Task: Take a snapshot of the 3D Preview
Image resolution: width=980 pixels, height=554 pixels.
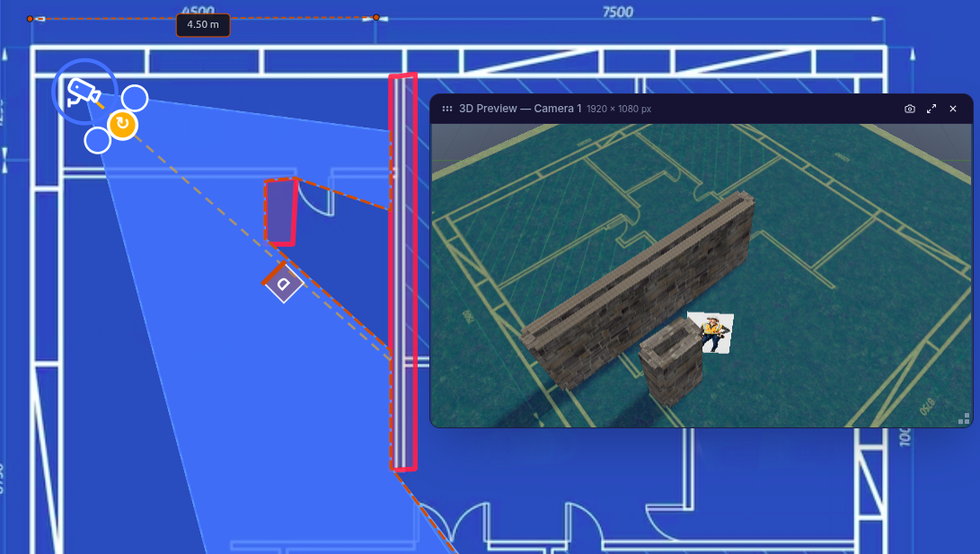Action: (909, 109)
